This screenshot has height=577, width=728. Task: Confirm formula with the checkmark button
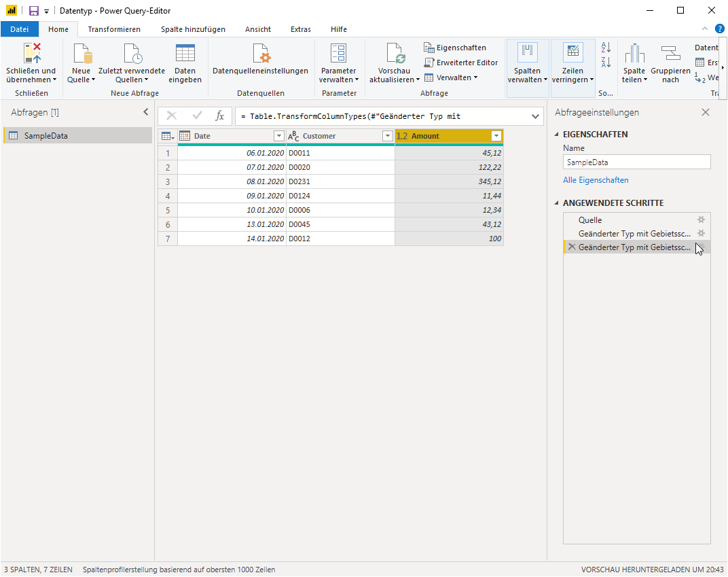click(x=197, y=116)
